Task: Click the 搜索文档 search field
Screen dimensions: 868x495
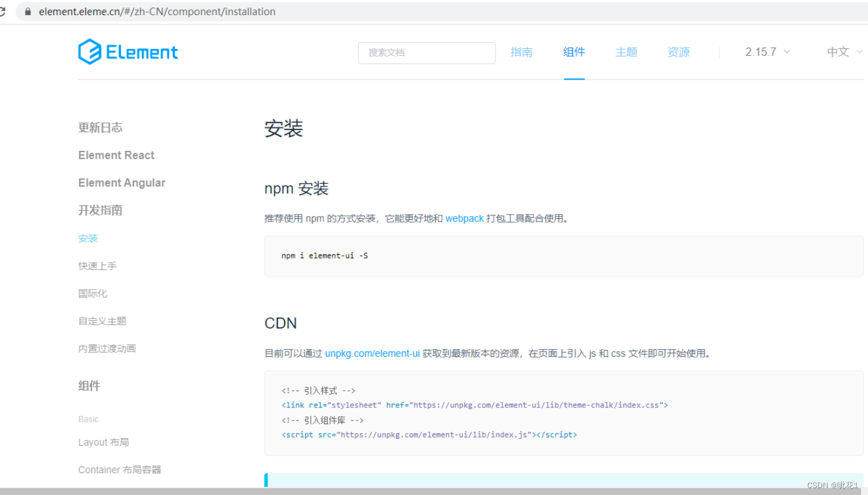Action: click(426, 53)
